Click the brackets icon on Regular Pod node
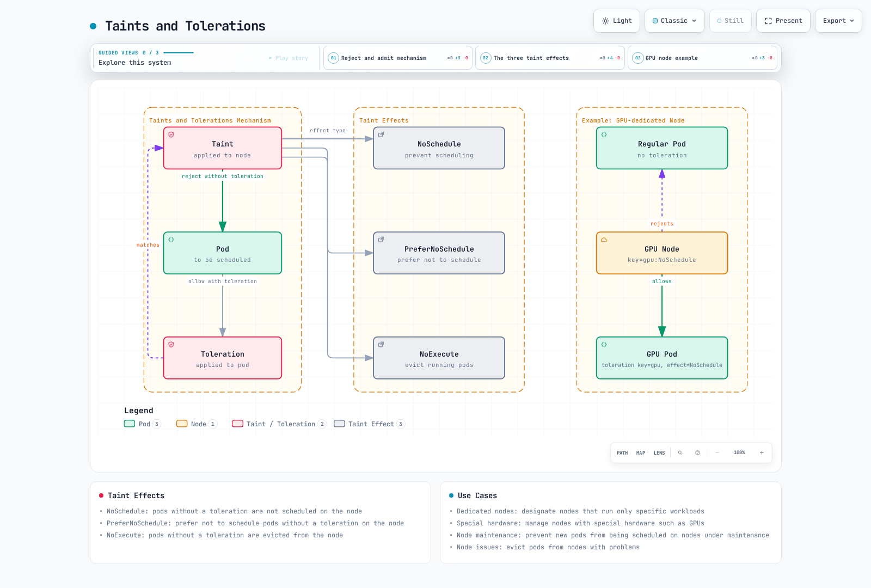This screenshot has height=588, width=871. 604,134
